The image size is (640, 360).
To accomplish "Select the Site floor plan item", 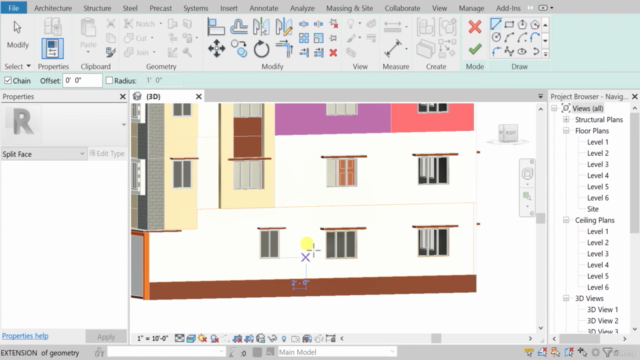I will (593, 209).
